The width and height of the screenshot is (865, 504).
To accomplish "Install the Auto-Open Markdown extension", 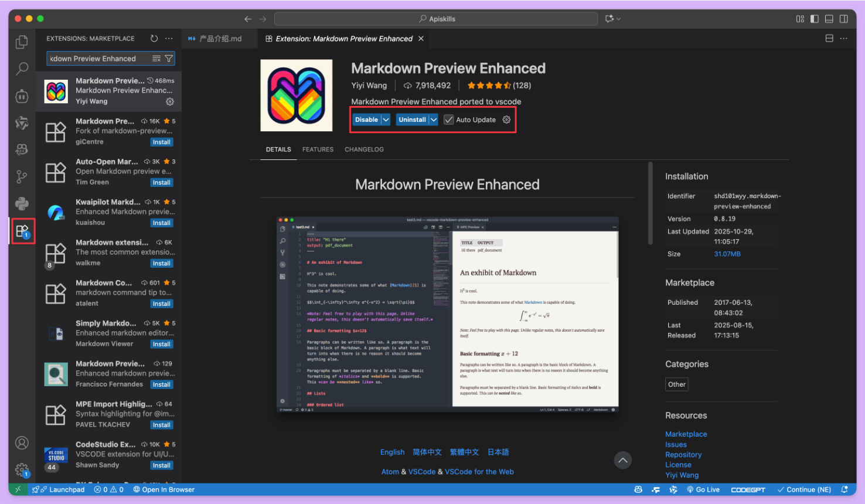I will [161, 182].
